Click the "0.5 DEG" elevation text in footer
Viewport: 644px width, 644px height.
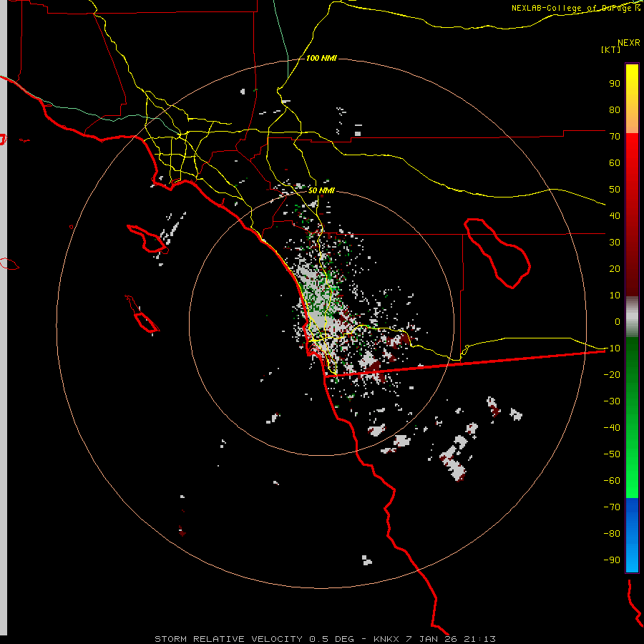(331, 639)
